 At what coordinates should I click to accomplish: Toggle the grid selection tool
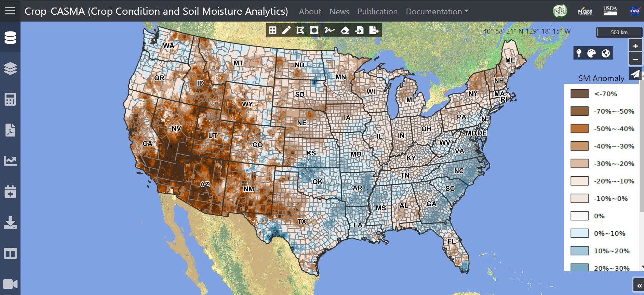[272, 30]
